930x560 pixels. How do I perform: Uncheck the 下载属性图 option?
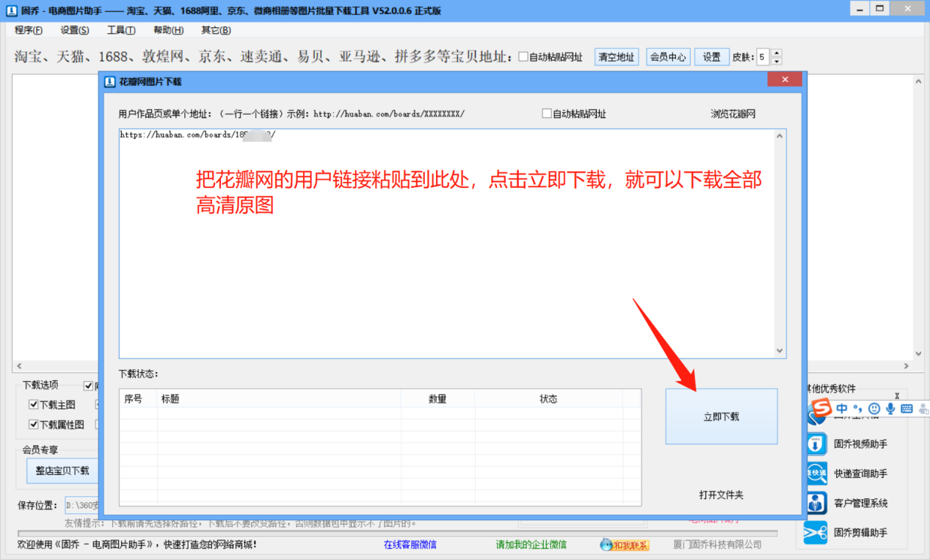pos(34,424)
